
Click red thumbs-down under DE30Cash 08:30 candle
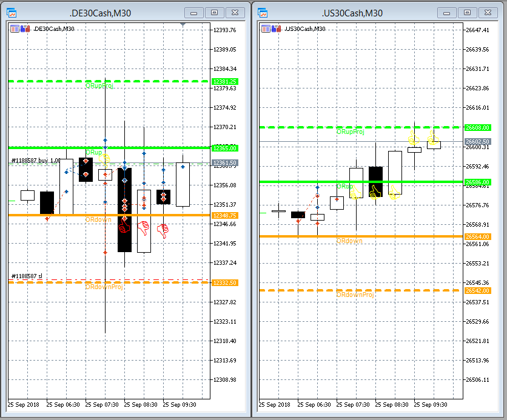[124, 225]
